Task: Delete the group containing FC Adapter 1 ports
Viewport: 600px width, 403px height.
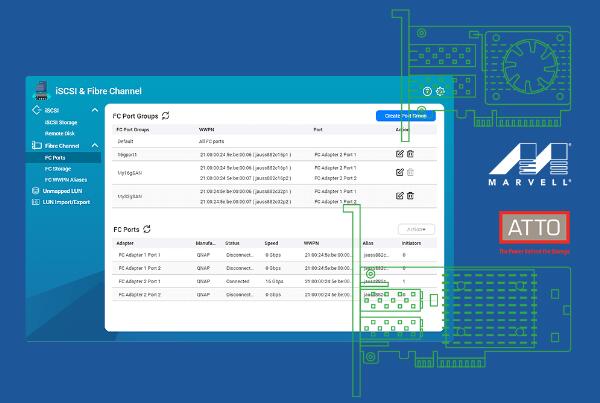Action: (x=410, y=196)
